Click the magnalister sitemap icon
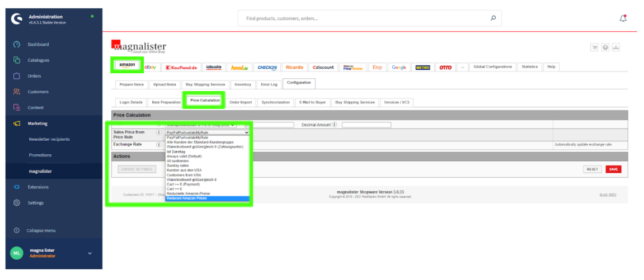This screenshot has width=644, height=280. 615,47
